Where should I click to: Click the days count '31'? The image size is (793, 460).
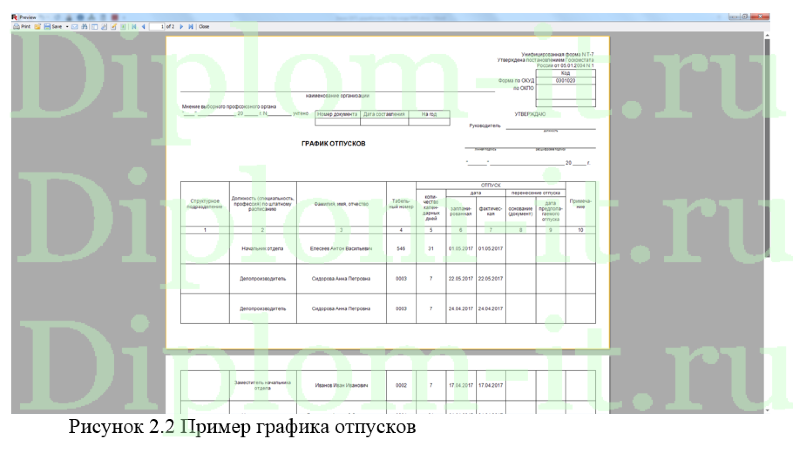coord(431,249)
